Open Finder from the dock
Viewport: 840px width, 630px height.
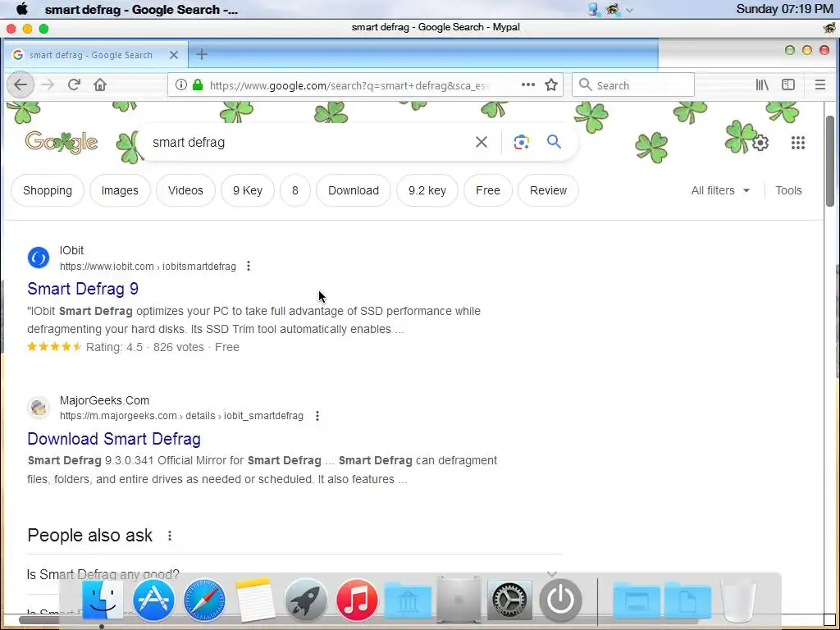tap(102, 600)
